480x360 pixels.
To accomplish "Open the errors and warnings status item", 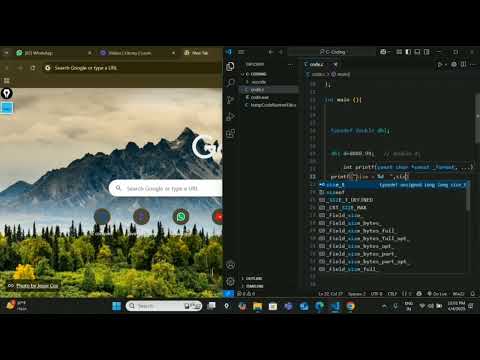I will pyautogui.click(x=246, y=294).
